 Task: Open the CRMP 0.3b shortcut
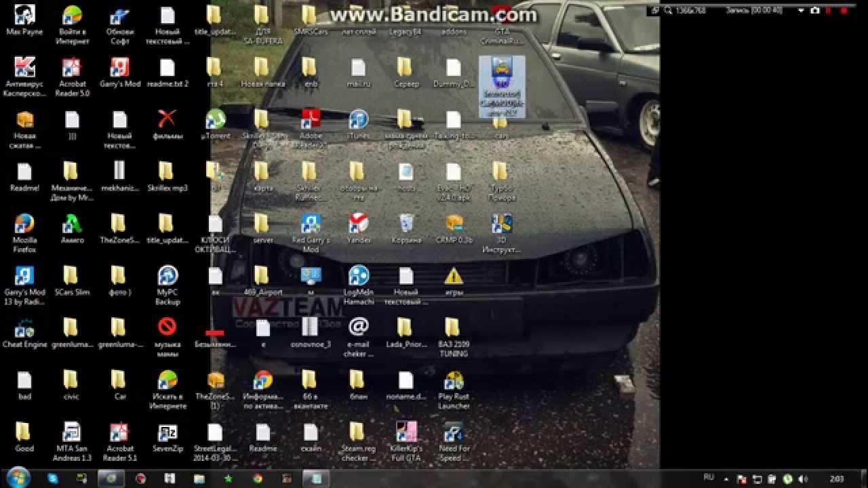click(x=454, y=228)
